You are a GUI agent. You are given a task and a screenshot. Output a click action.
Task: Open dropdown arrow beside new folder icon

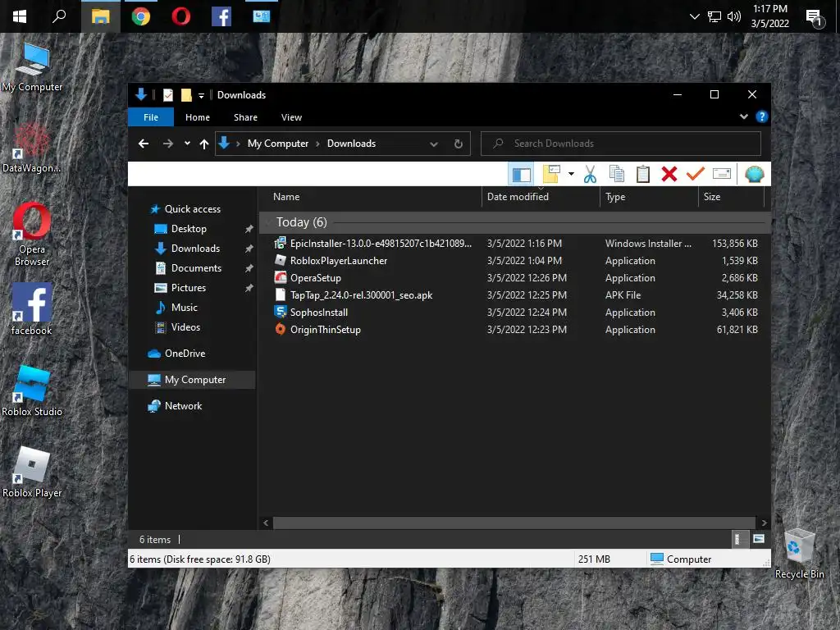(571, 174)
